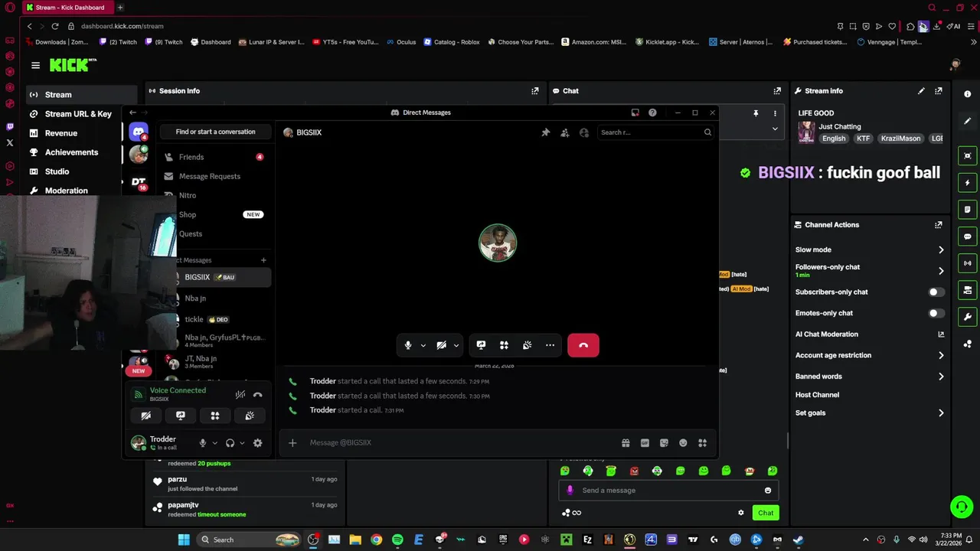The height and width of the screenshot is (551, 980).
Task: Expand Slow mode settings
Action: click(x=941, y=249)
